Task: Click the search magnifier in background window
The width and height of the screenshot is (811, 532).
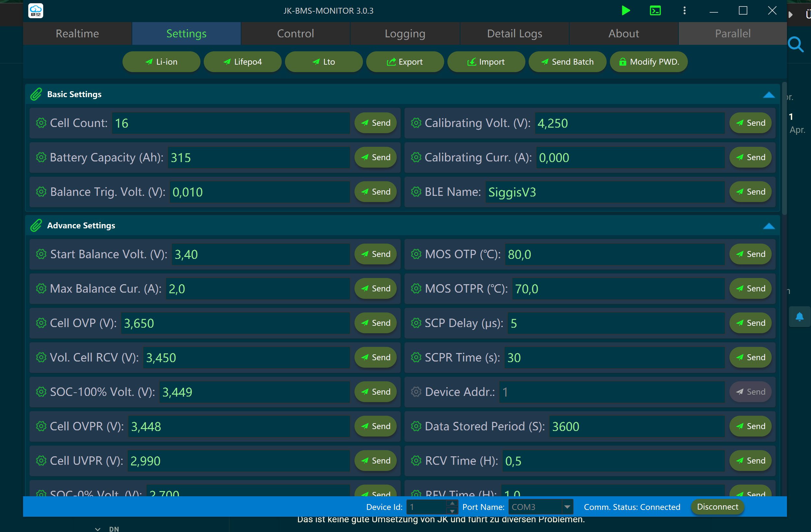Action: (796, 44)
